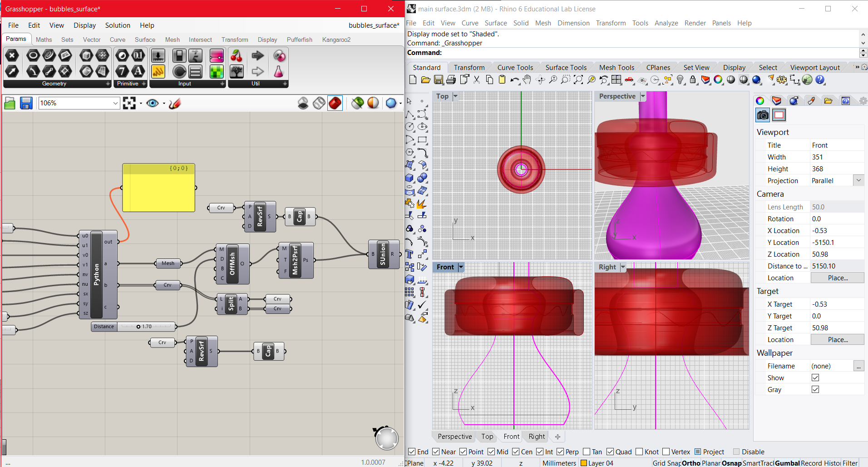Click the Python component on canvas
The image size is (868, 467).
tap(96, 274)
